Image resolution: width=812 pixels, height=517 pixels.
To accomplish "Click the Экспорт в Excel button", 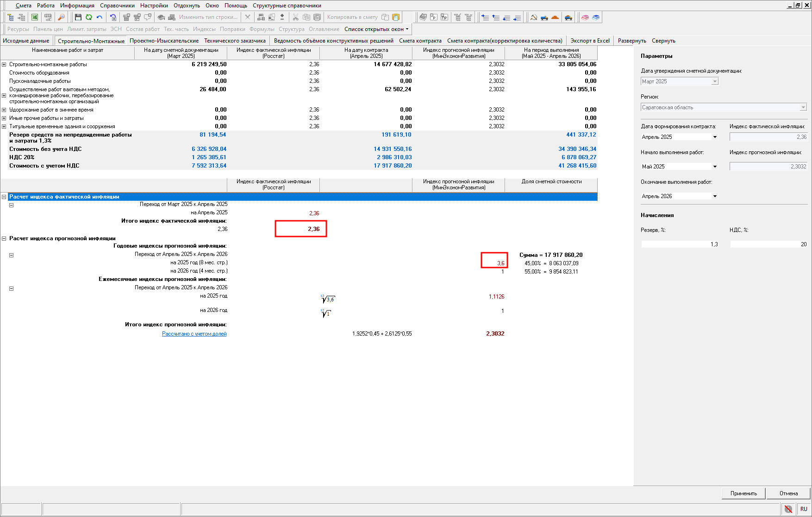I will pyautogui.click(x=590, y=41).
